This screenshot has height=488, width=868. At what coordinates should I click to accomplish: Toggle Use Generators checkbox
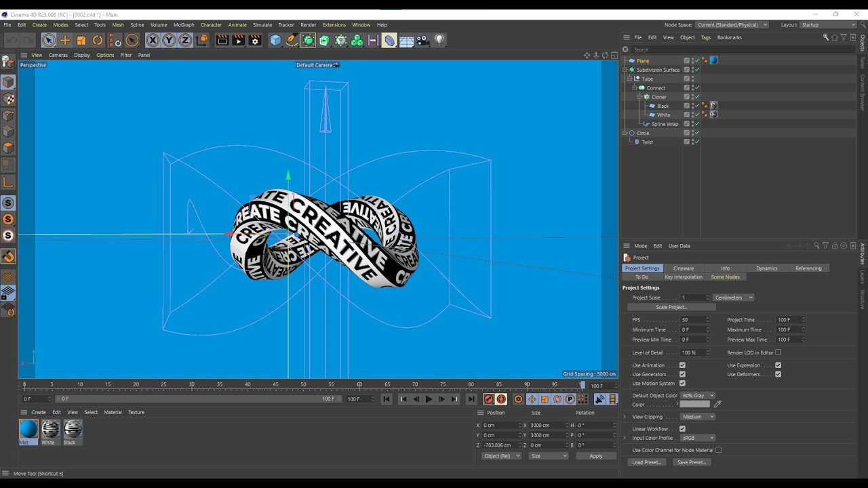pos(682,374)
